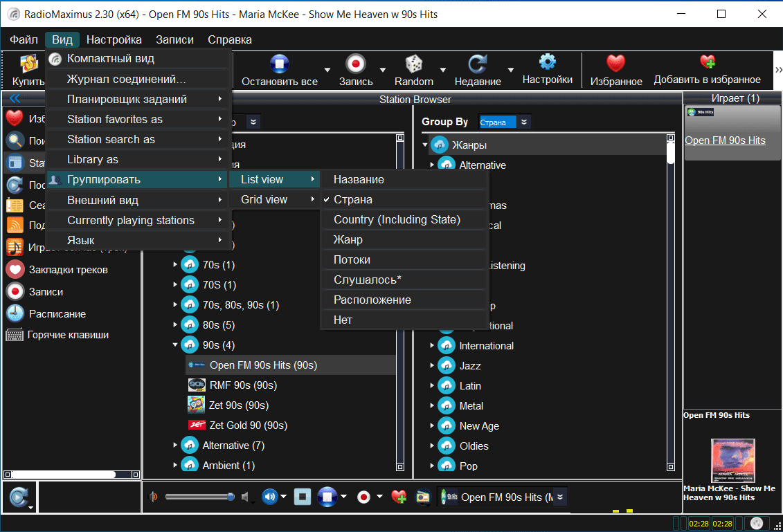Click the sidebar horizontal scrollbar

(x=71, y=474)
